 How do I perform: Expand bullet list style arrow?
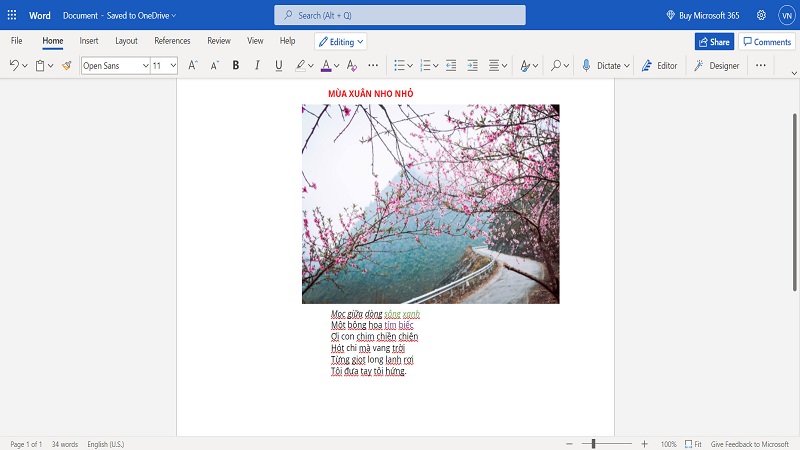click(410, 66)
